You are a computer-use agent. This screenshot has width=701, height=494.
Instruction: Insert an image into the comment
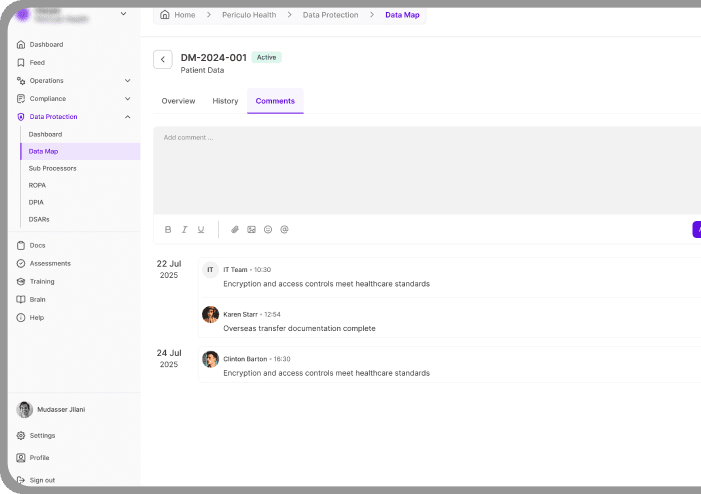[252, 230]
